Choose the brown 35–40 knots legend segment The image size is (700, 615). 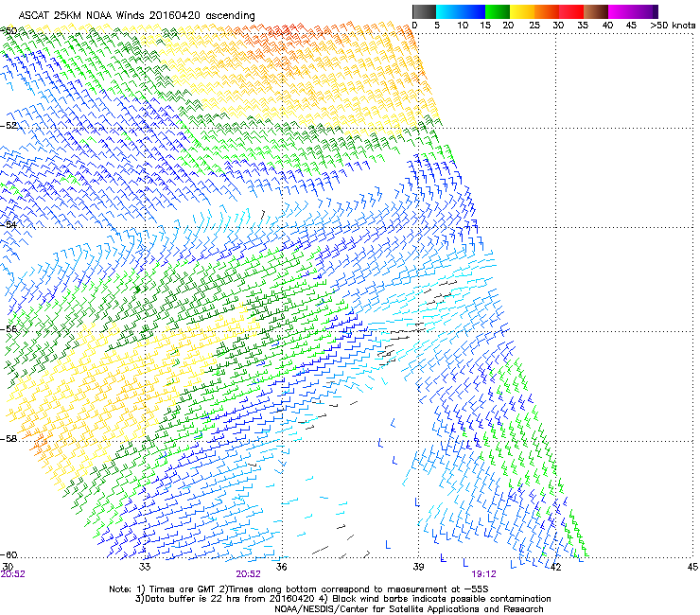[596, 11]
